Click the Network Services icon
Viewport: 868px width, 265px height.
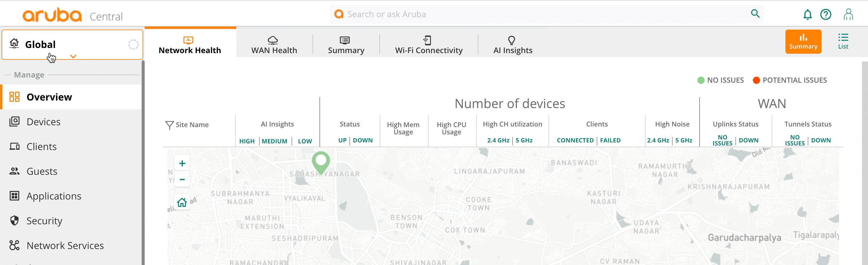14,245
